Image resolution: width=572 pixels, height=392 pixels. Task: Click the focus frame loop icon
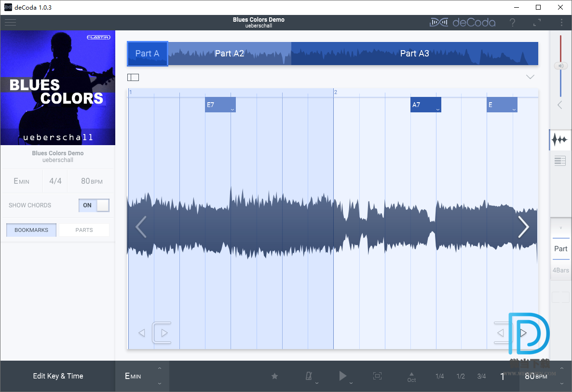pyautogui.click(x=377, y=376)
